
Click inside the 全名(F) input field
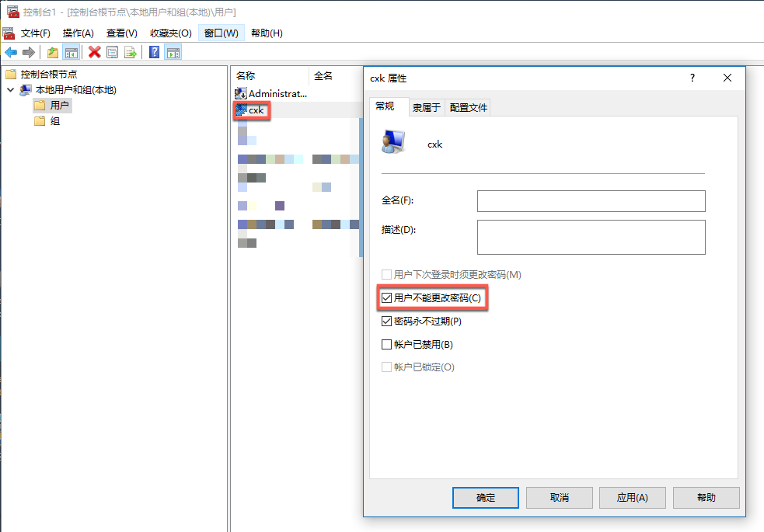point(591,200)
